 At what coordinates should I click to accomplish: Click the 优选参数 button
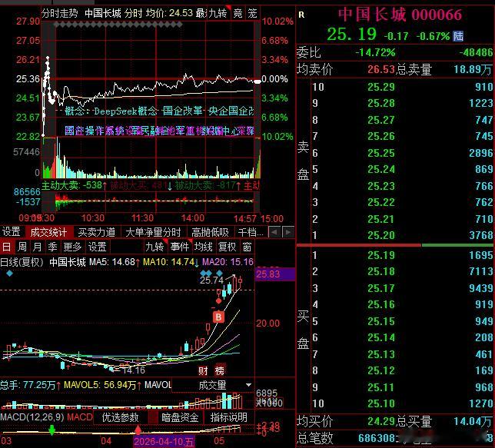(x=120, y=417)
